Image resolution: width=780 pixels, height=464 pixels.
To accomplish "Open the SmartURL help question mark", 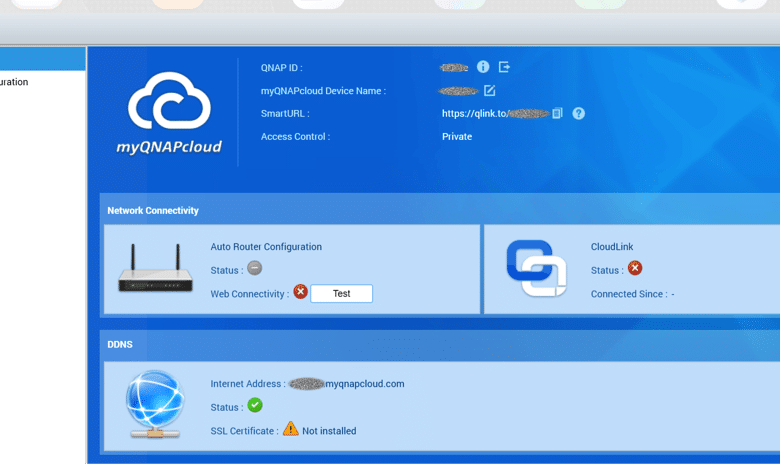I will [x=578, y=113].
